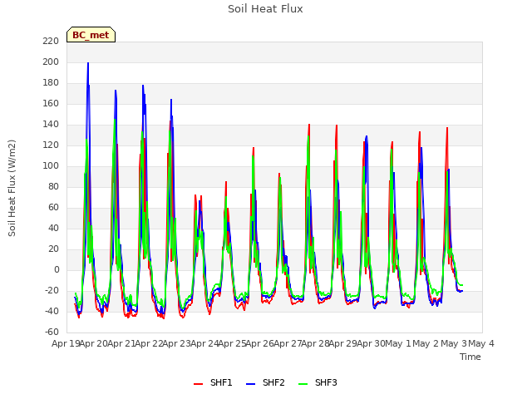Click the x-axis date label Apr 19
532x399 pixels.
point(66,343)
